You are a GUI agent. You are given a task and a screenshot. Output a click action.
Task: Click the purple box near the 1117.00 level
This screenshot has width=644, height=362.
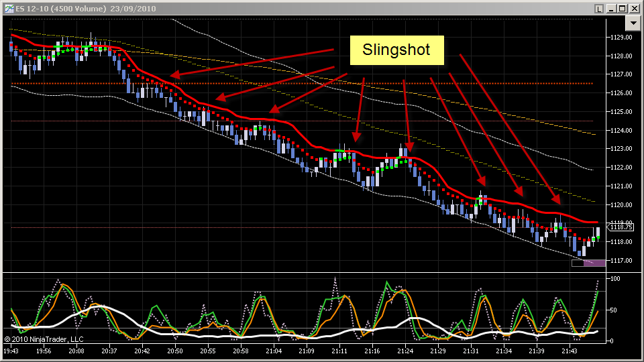click(x=594, y=263)
